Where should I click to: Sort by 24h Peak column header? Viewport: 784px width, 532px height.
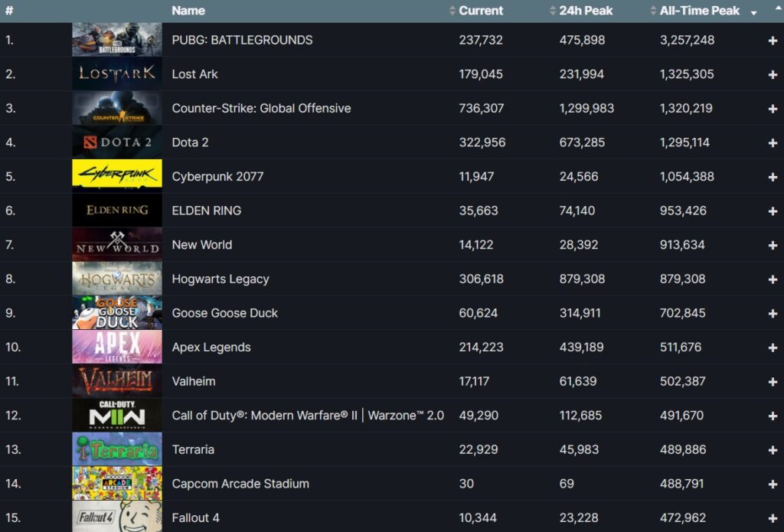pyautogui.click(x=586, y=11)
